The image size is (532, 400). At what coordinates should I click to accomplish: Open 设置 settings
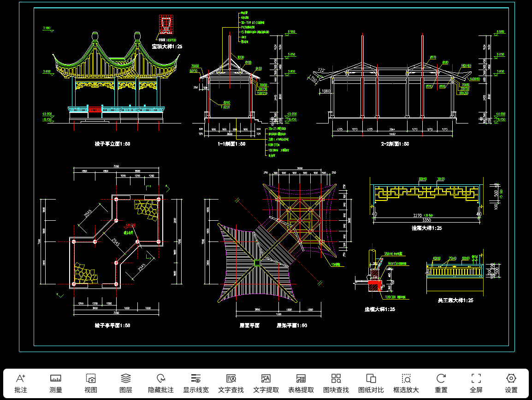click(511, 383)
